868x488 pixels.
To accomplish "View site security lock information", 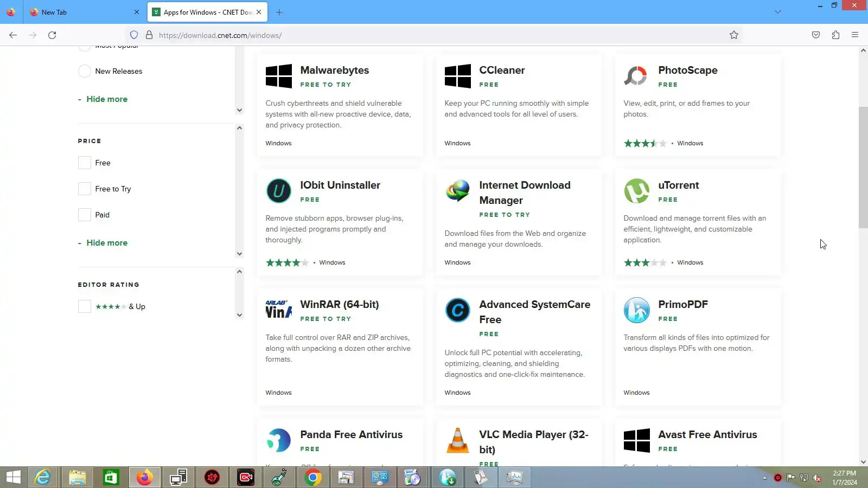I will (x=149, y=35).
